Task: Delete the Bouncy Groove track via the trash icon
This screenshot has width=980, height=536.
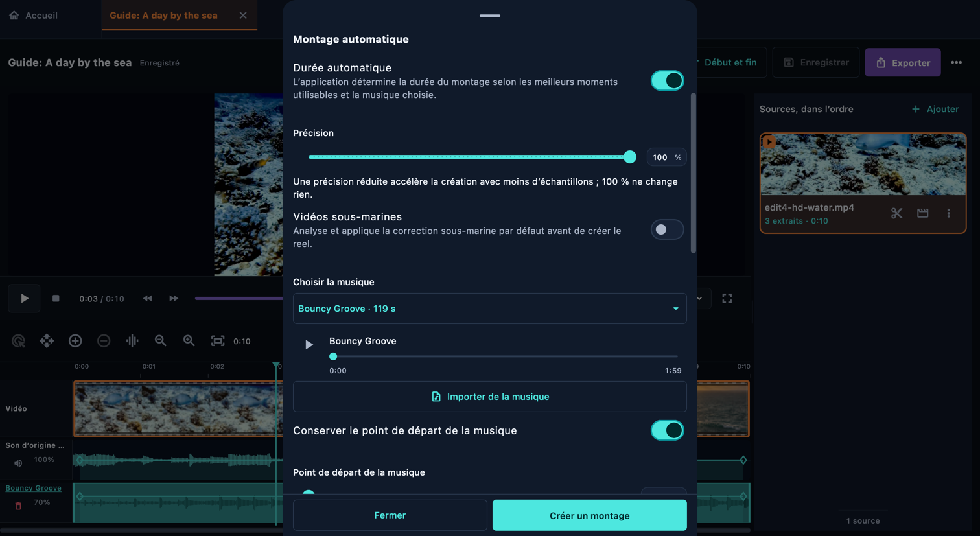Action: pos(18,506)
